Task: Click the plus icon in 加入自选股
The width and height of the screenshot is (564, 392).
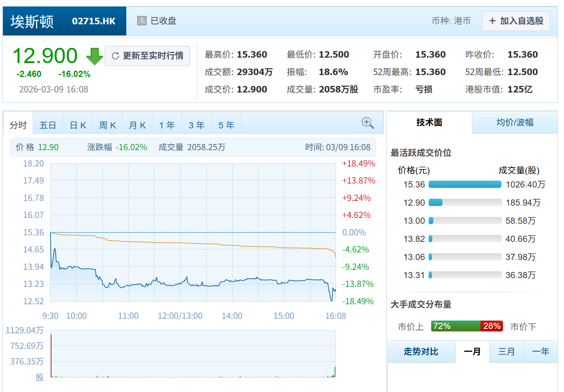Action: click(492, 21)
